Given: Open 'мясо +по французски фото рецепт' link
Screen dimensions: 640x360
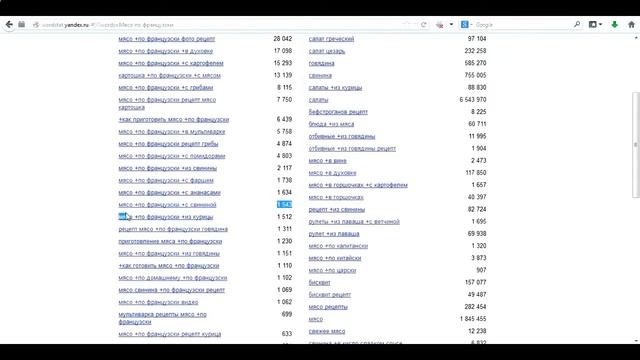Looking at the screenshot, I should pos(167,39).
